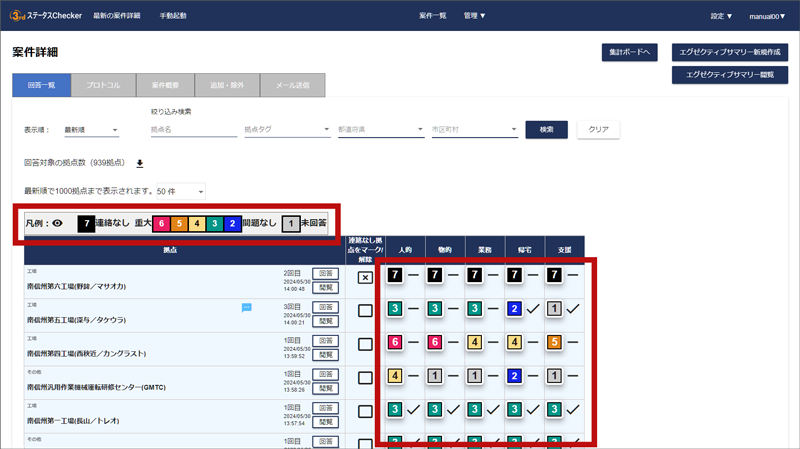Expand the 都道府県 dropdown

[x=380, y=130]
